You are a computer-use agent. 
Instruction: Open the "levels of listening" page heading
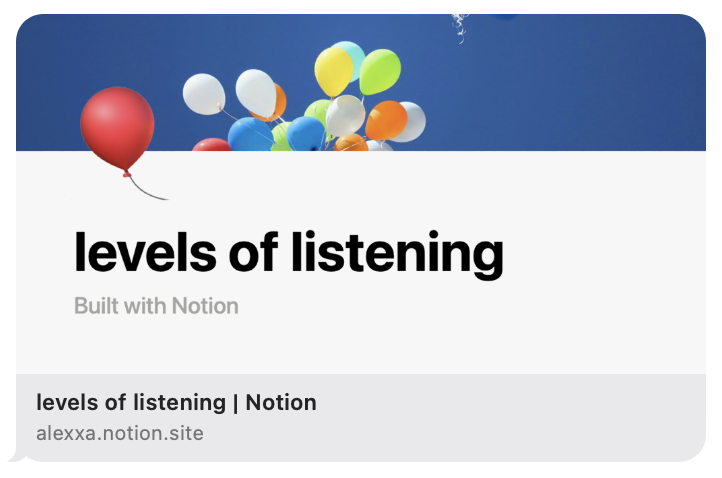[289, 255]
